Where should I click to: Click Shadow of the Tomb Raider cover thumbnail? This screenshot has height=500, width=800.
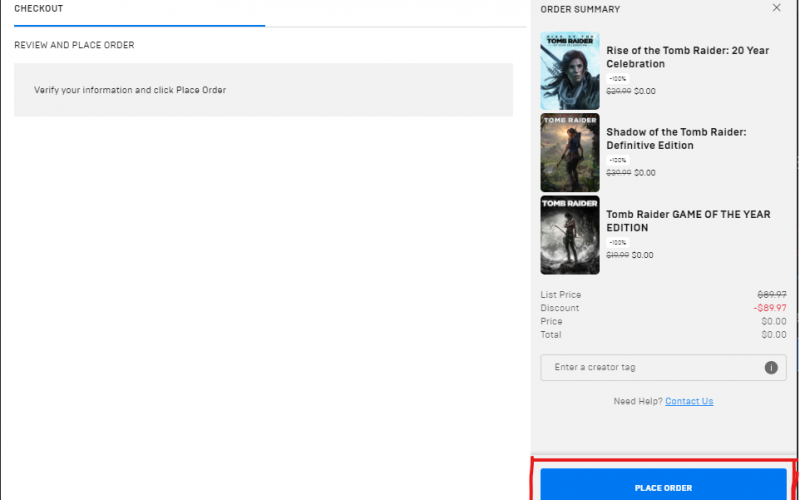tap(570, 153)
